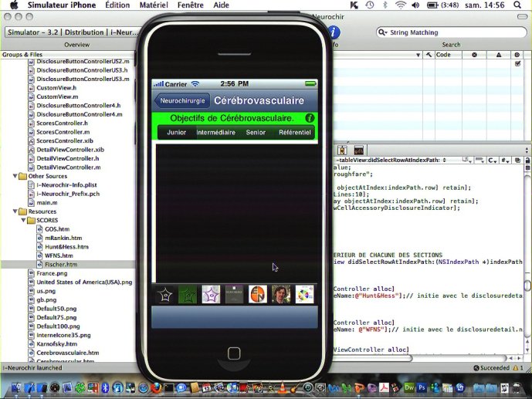Viewport: 532px width, 399px height.
Task: Open Adobe Acrobat icon in the Dock
Action: click(x=384, y=387)
